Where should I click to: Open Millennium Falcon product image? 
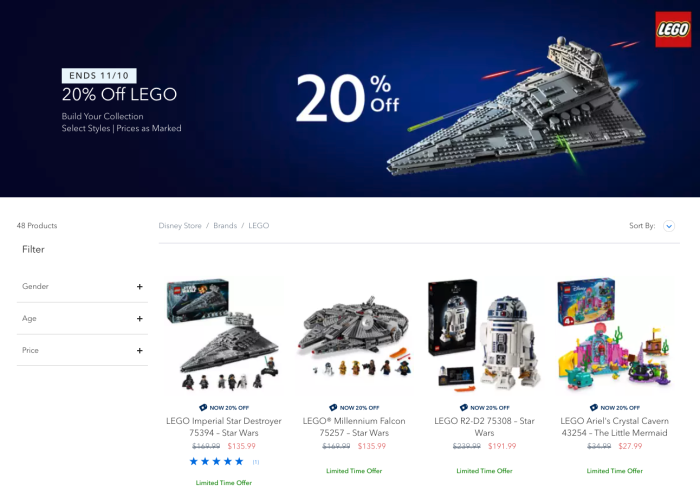[354, 335]
